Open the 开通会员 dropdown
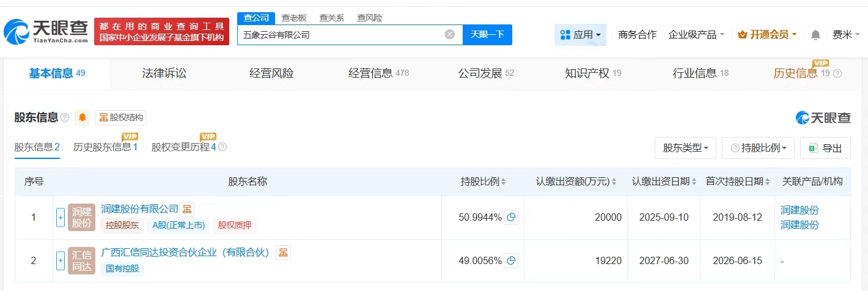 point(767,35)
